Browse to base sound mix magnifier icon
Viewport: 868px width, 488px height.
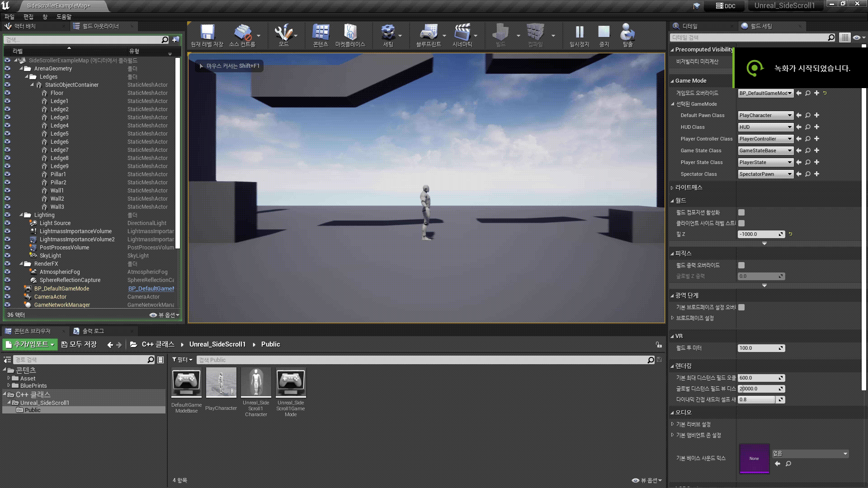tap(788, 464)
